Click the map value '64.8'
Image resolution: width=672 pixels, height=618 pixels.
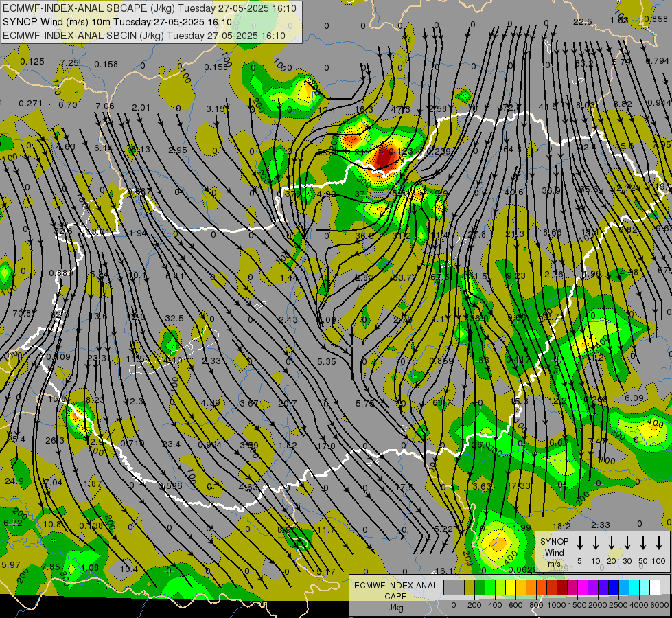click(511, 149)
